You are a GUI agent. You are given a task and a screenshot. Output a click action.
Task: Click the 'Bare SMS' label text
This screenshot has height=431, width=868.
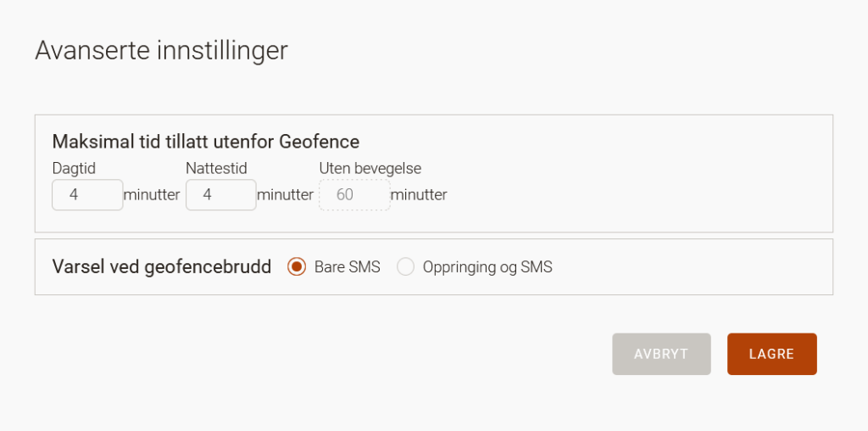click(347, 267)
